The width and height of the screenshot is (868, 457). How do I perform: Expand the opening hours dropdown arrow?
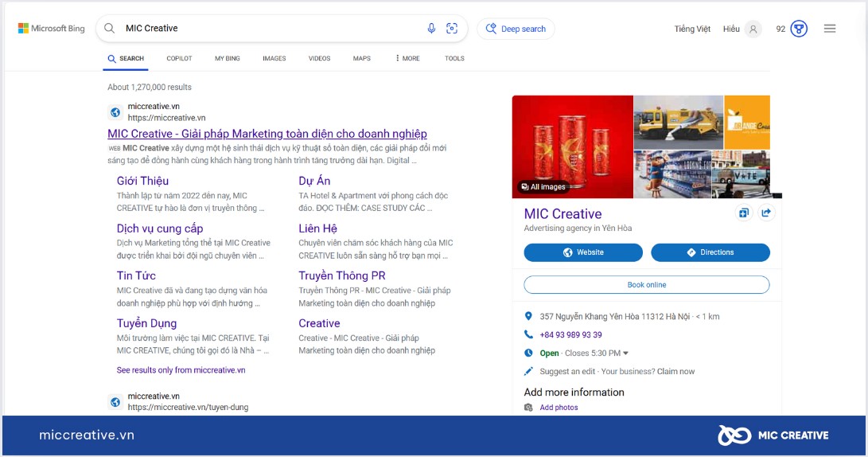point(626,353)
